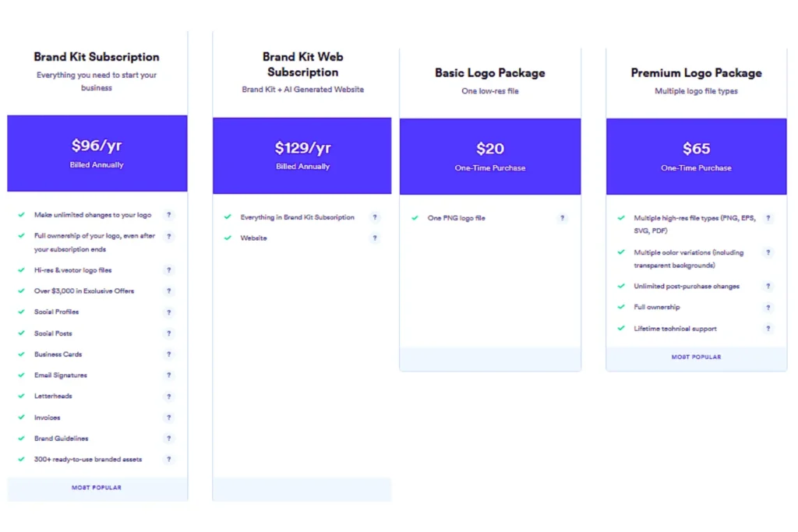Click help icon beside 'Make unlimited changes to your logo'

click(168, 215)
